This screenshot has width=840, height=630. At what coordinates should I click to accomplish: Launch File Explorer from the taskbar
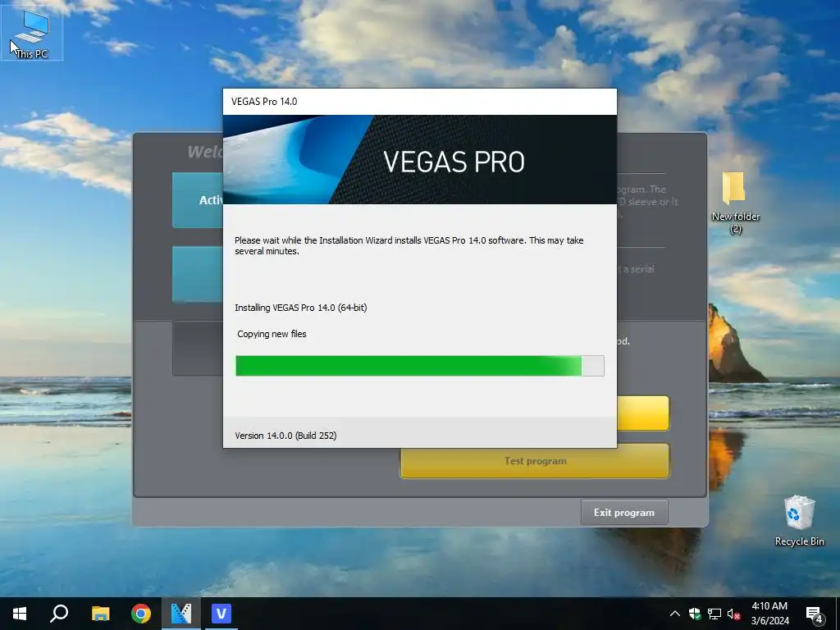100,614
